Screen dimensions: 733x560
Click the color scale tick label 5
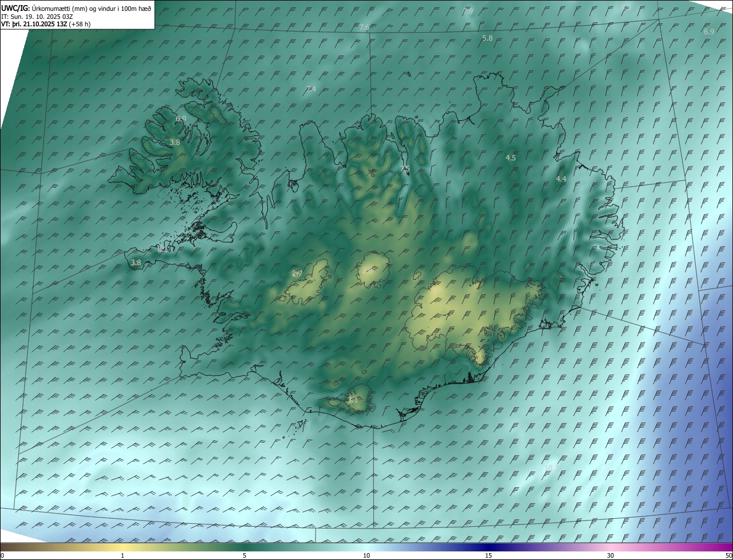(x=245, y=556)
